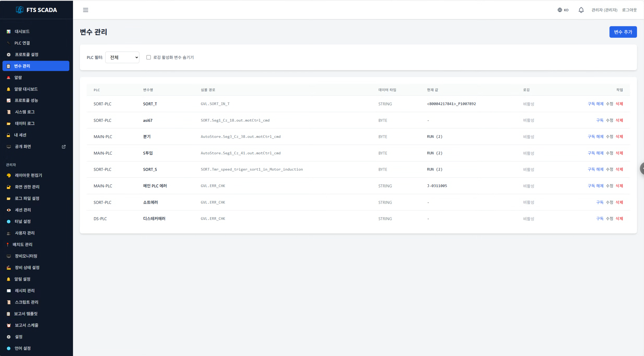Open the PLC 필터 dropdown
644x356 pixels.
[x=122, y=57]
